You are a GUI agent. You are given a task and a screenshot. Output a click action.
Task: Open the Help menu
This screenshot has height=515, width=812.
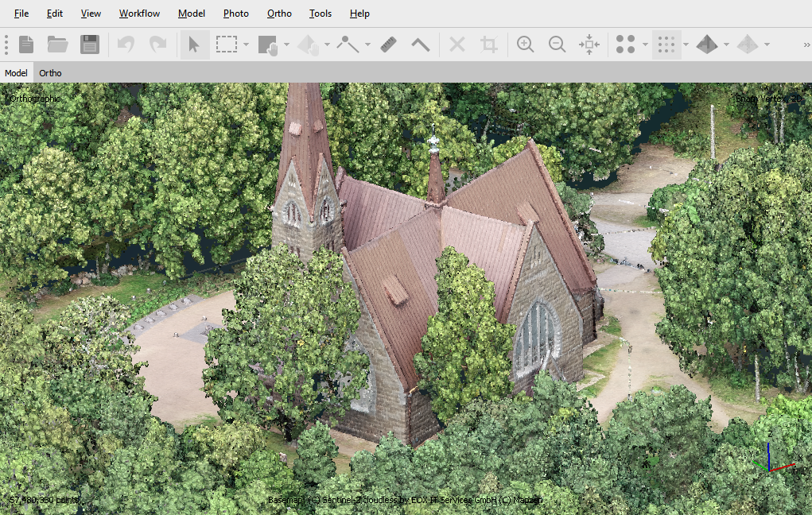click(359, 14)
